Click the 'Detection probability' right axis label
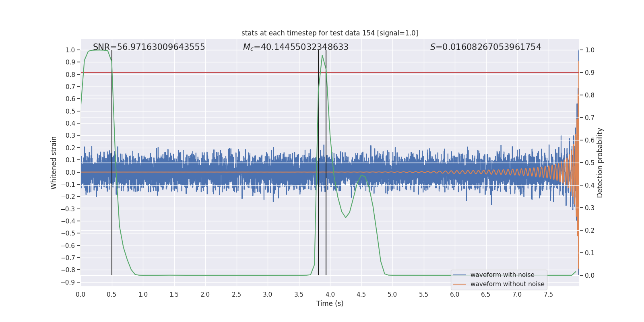 coord(600,163)
